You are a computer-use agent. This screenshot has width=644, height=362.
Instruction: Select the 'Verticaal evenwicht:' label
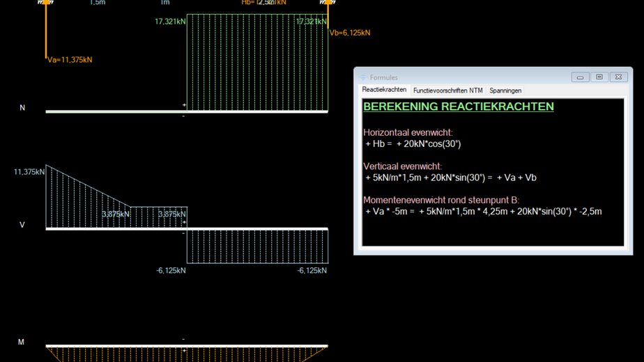point(403,166)
